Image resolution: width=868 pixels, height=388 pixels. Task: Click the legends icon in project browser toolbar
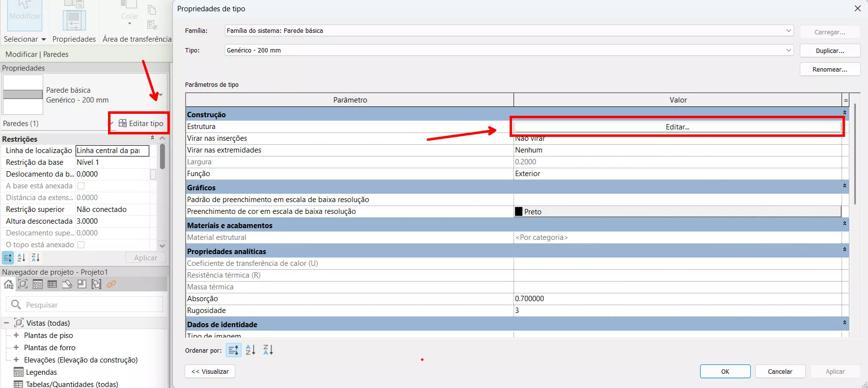[38, 284]
